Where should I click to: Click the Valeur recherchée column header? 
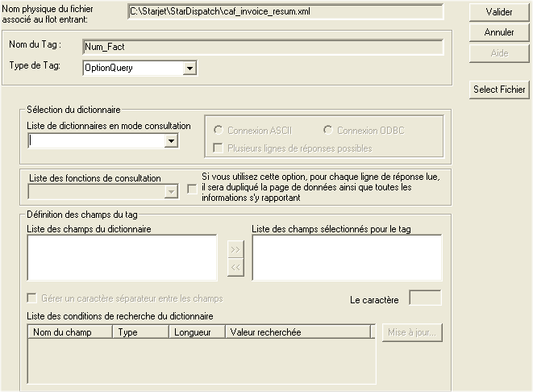tap(297, 332)
